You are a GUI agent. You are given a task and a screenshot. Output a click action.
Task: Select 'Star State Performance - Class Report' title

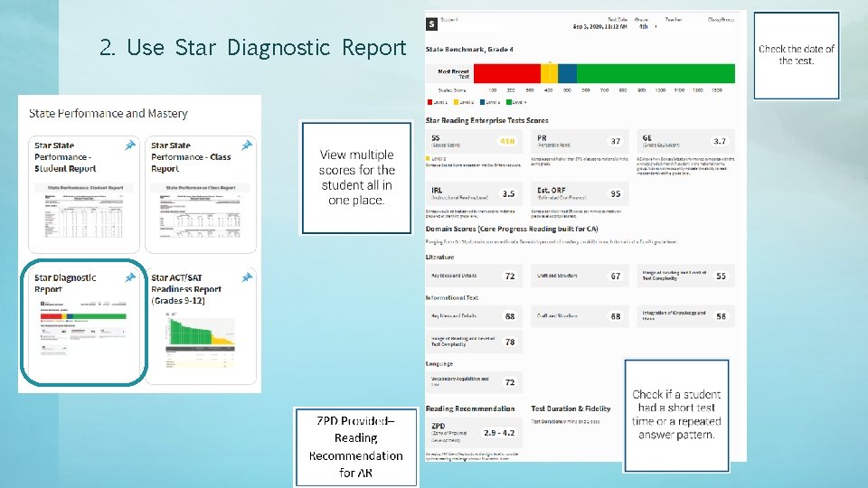pos(191,157)
